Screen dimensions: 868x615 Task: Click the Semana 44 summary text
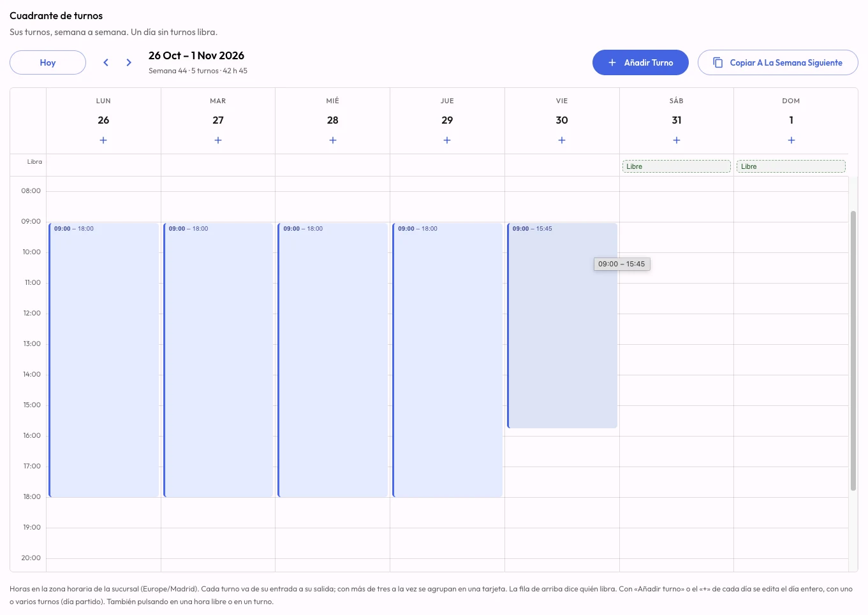198,71
